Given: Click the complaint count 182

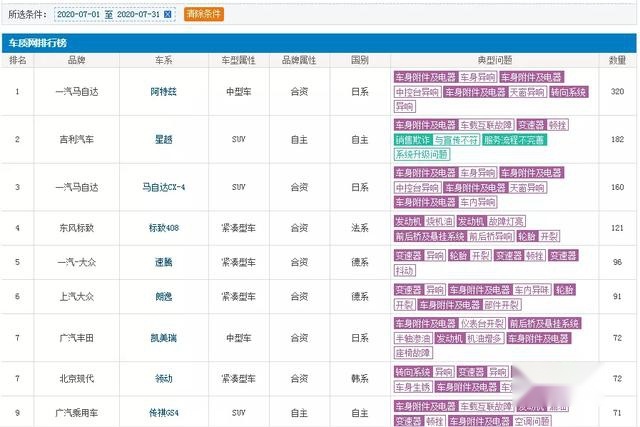Looking at the screenshot, I should [617, 140].
